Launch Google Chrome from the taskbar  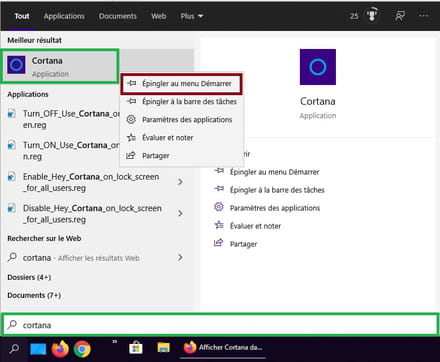click(82, 349)
